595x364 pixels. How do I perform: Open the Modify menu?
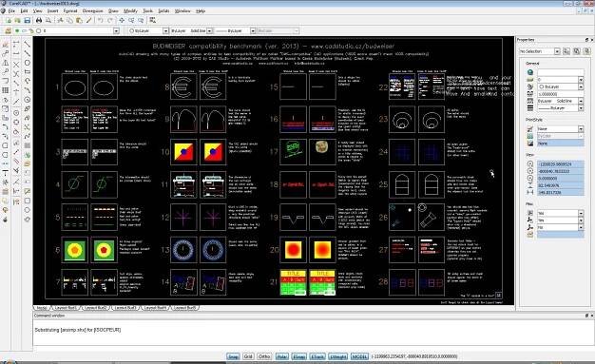tap(130, 11)
